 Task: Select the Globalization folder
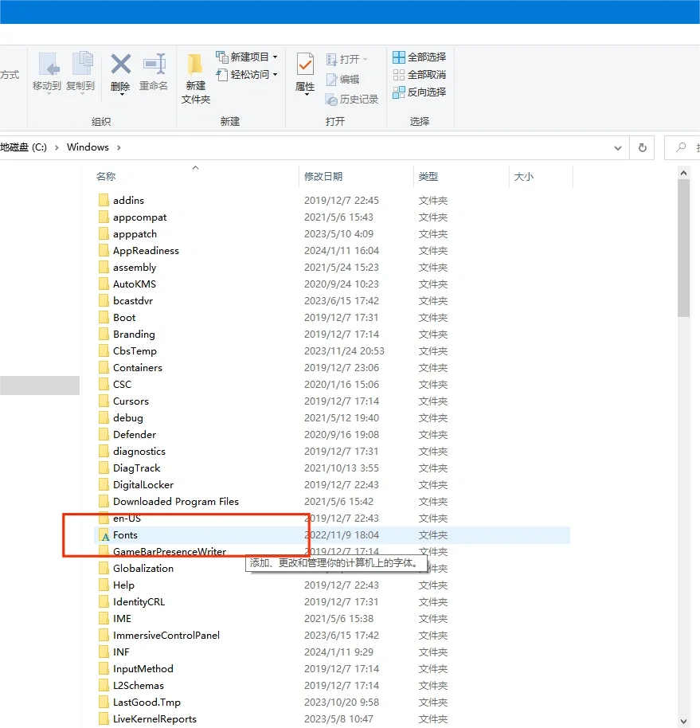pos(143,569)
